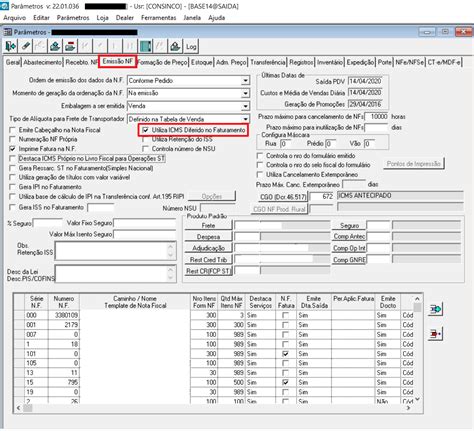
Task: Switch to the Transferência tab
Action: 268,62
